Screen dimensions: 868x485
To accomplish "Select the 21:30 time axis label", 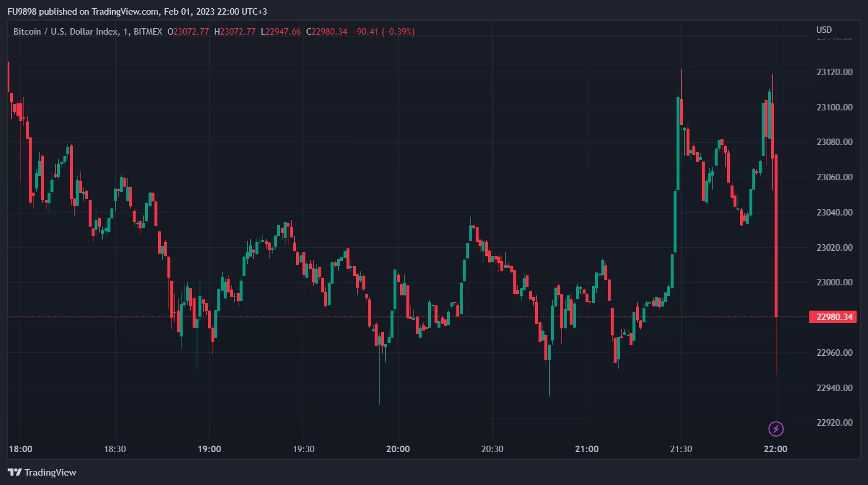I will 681,449.
